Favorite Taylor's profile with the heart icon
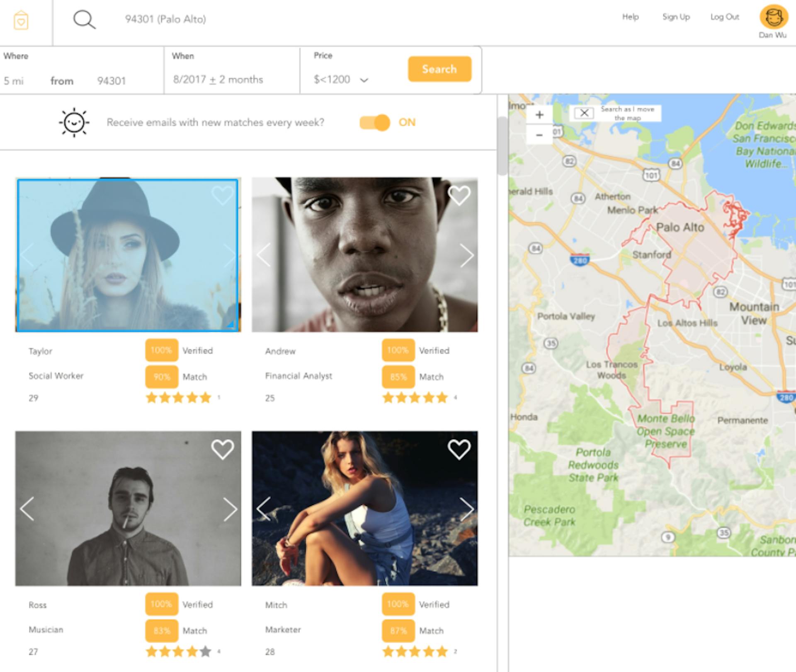The height and width of the screenshot is (672, 796). click(223, 195)
